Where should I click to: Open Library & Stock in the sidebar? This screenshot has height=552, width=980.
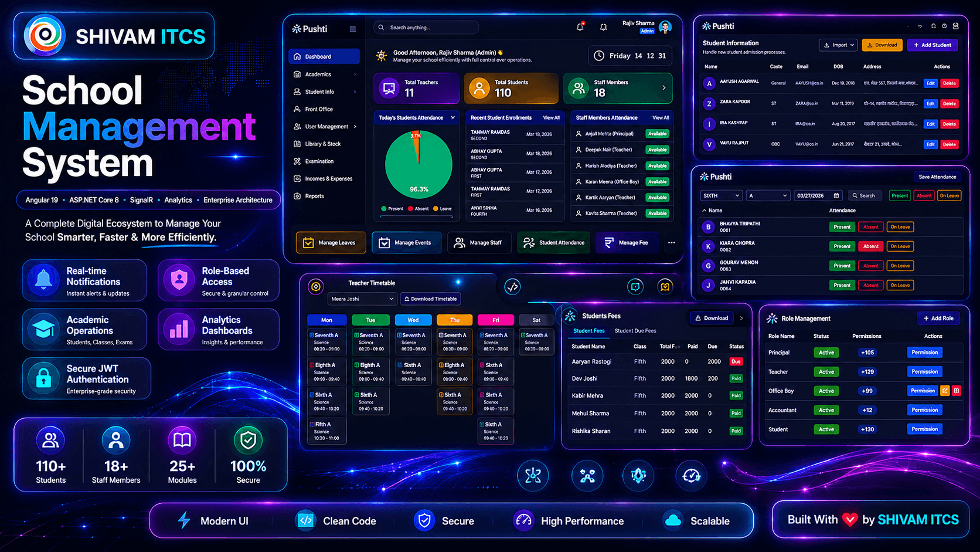click(x=324, y=144)
